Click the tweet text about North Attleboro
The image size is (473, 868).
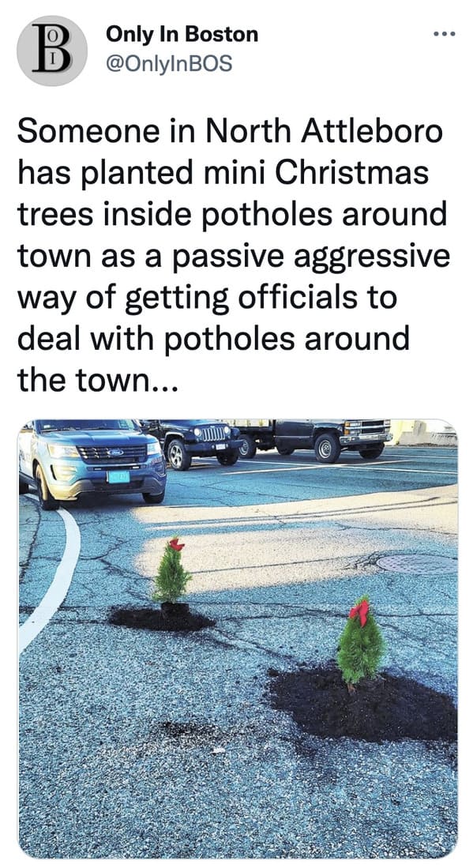[233, 256]
